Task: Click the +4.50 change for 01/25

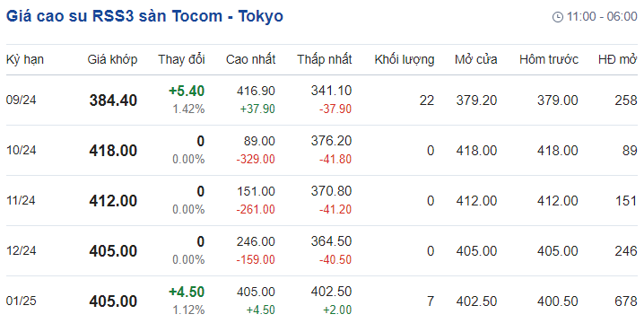Action: (x=187, y=292)
